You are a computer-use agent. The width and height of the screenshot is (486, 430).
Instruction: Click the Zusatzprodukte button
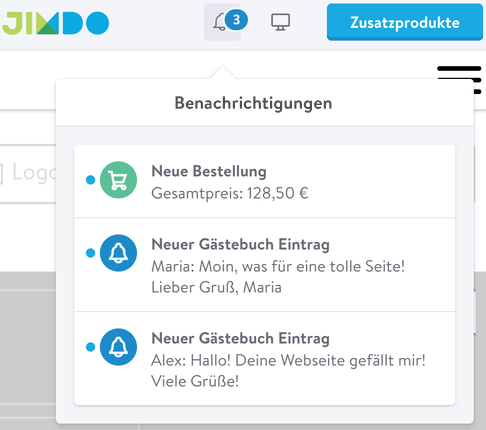(405, 22)
